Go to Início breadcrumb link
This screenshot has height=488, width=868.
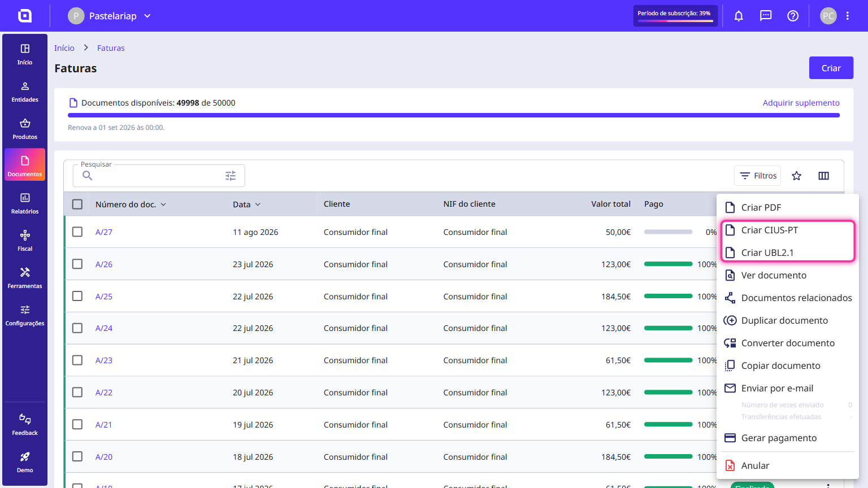64,48
